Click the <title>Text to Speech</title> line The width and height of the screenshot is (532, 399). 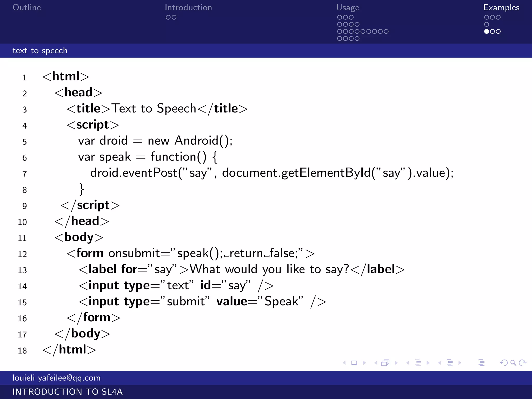click(157, 109)
